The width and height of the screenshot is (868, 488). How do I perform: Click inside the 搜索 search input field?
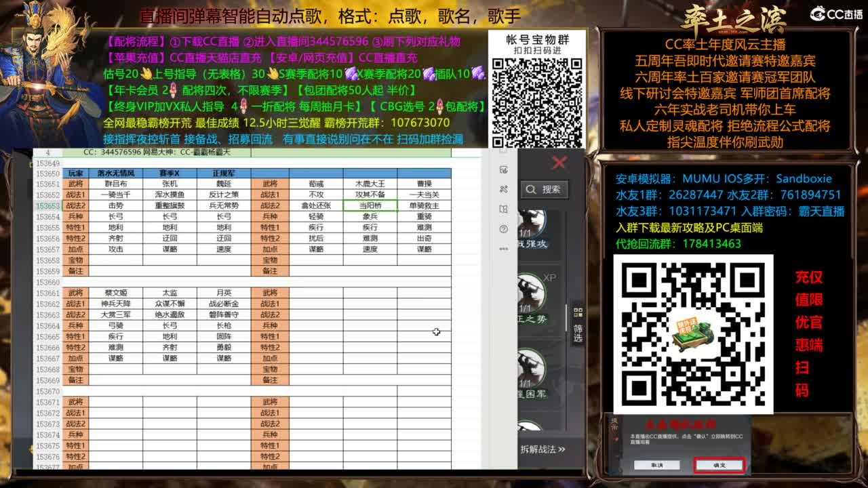click(553, 190)
